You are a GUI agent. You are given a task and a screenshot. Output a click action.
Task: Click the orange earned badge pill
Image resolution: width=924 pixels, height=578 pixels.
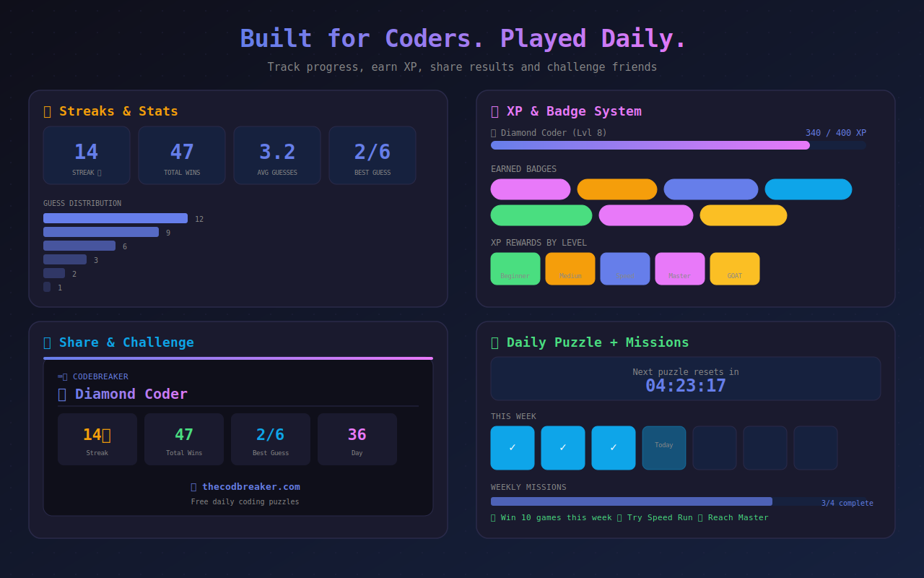(x=617, y=189)
